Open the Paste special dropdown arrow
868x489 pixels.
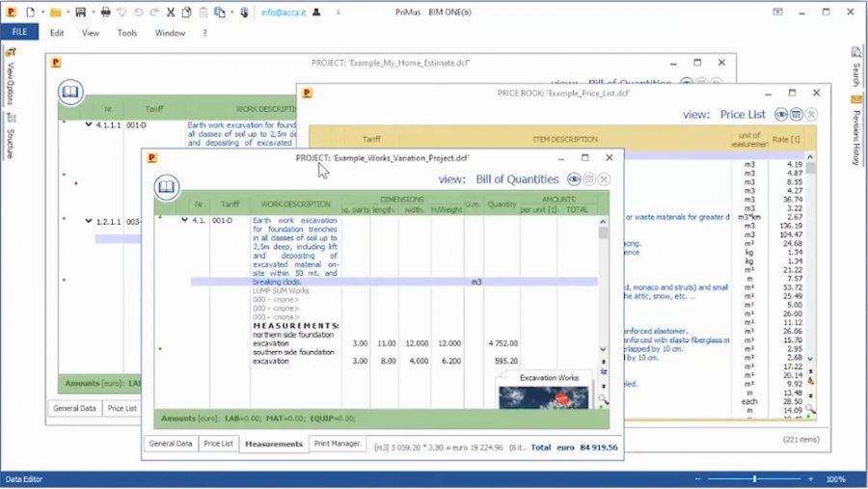tap(231, 12)
